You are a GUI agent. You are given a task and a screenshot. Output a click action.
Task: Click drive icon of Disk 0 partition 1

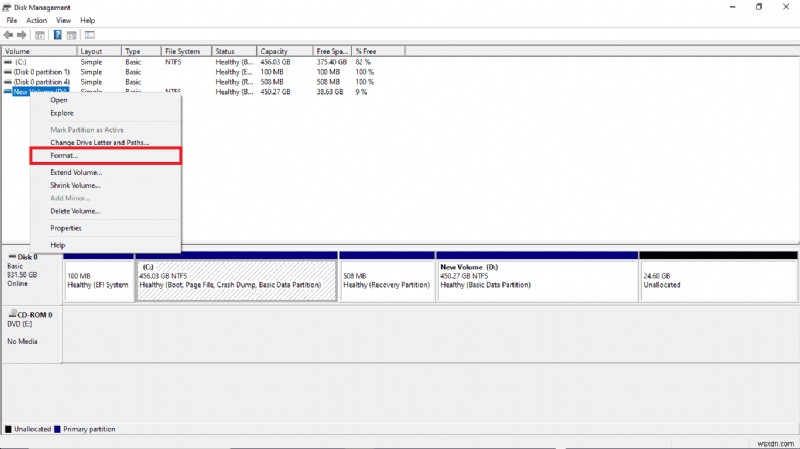click(8, 72)
